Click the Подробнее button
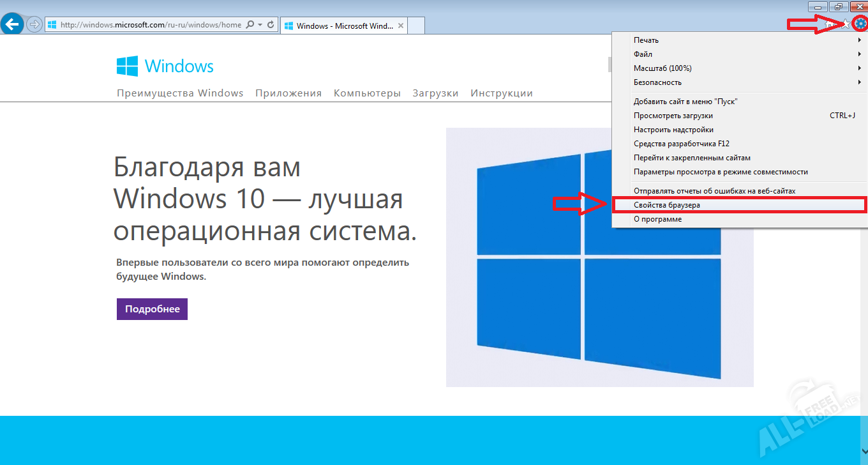 click(152, 309)
